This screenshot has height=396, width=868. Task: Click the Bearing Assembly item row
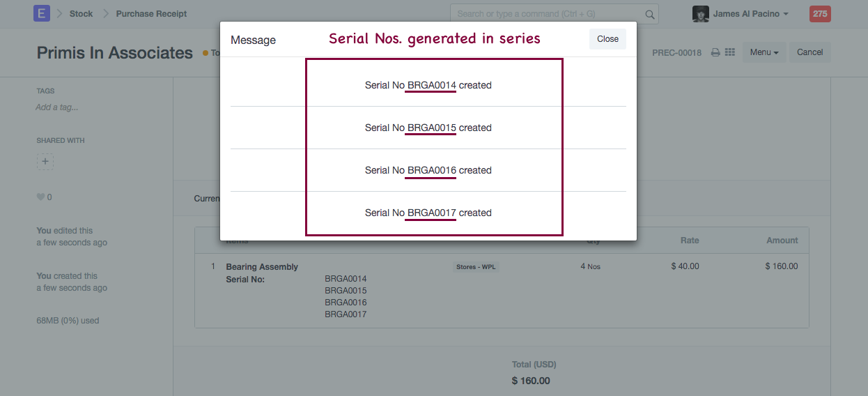coord(262,267)
